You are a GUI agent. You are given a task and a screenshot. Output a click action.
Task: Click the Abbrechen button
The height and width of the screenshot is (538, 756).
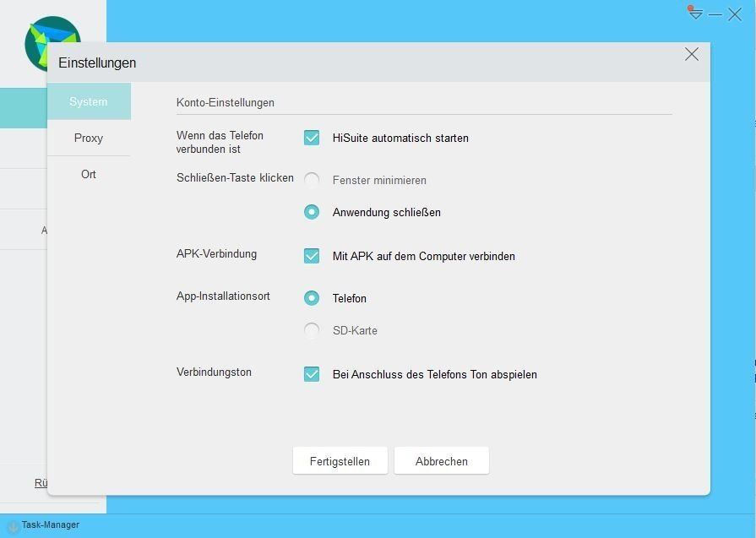442,461
